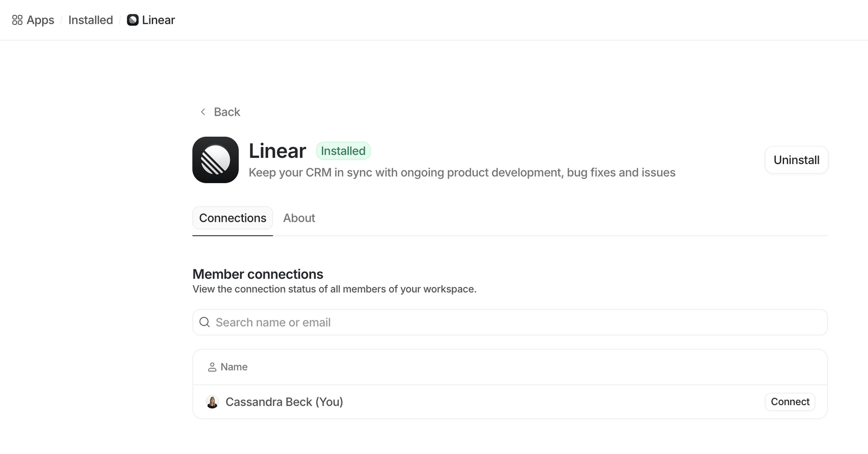The width and height of the screenshot is (868, 454).
Task: Click Cassandra Beck's avatar photo
Action: (212, 402)
